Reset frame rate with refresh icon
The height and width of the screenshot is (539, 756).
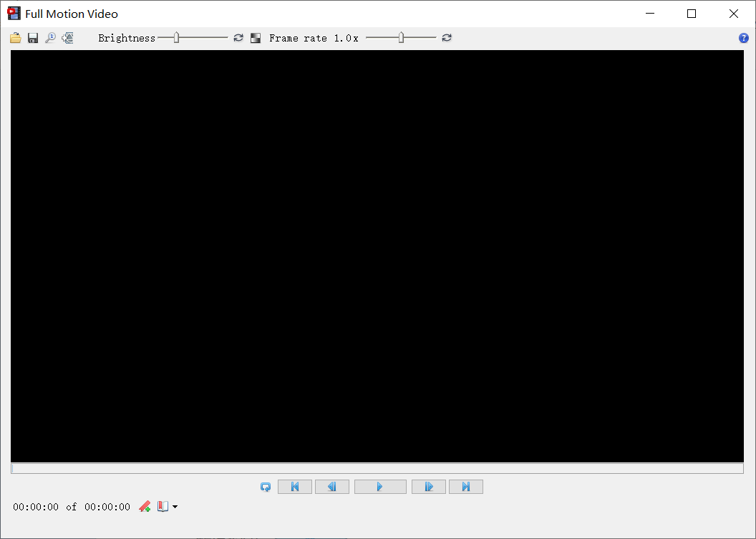(x=447, y=38)
